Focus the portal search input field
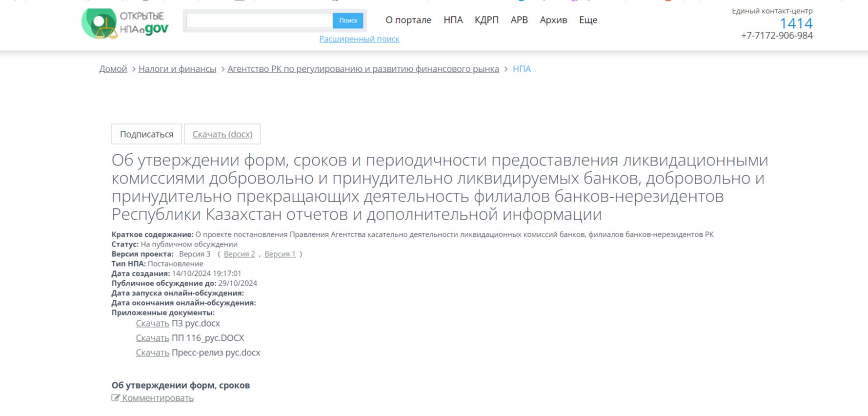This screenshot has height=416, width=868. click(x=259, y=21)
